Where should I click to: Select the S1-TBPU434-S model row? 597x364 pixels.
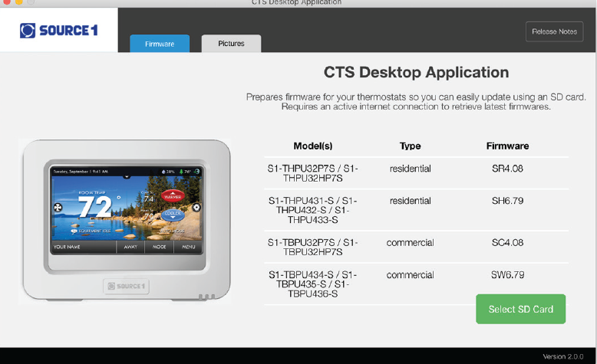416,284
